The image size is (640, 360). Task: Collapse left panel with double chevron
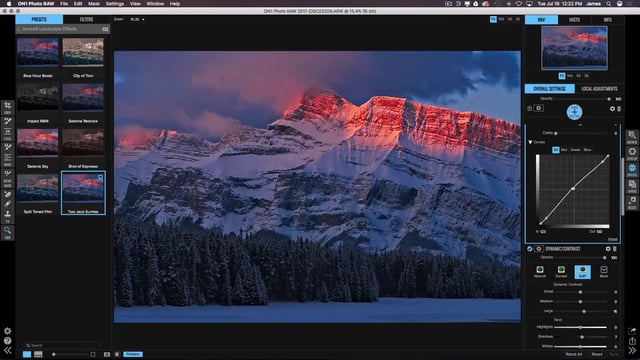(x=7, y=350)
